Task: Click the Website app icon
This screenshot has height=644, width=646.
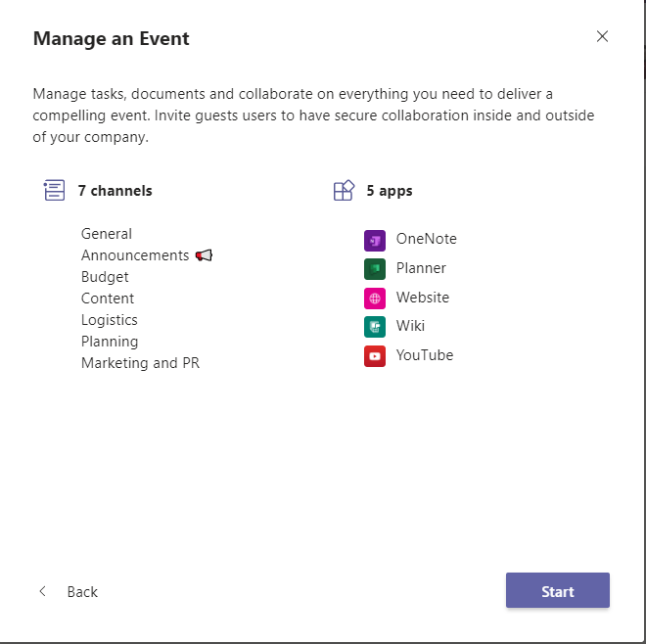Action: [375, 298]
